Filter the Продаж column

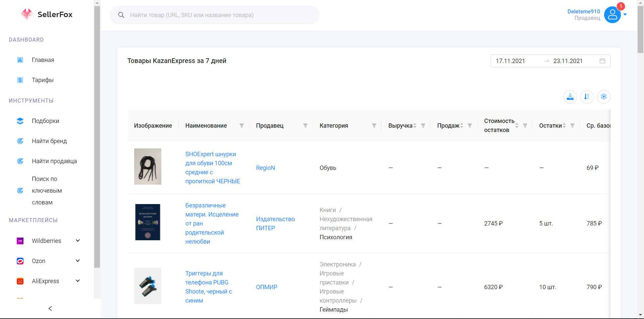tap(470, 126)
